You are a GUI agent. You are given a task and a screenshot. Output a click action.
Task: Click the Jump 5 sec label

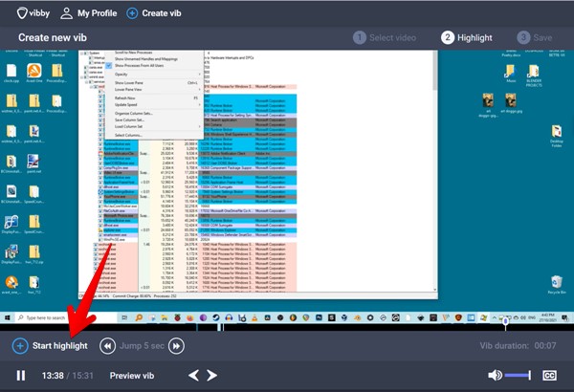[142, 346]
